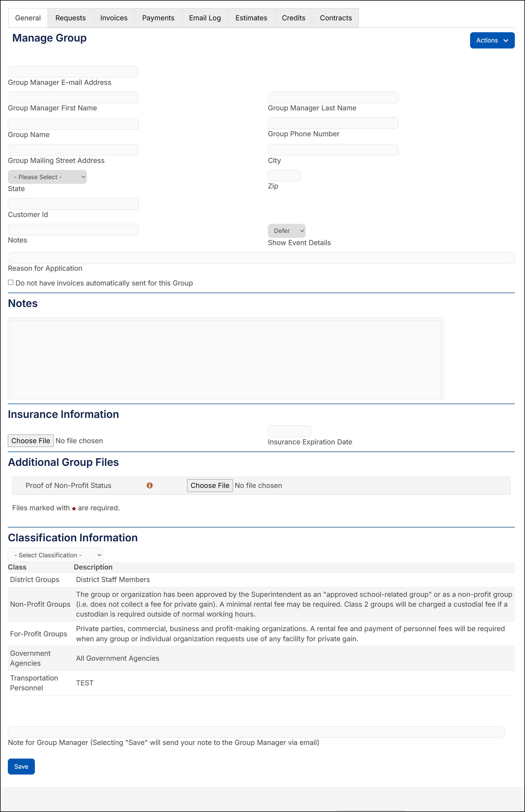Open the State dropdown
Screen dimensions: 525x812
pos(47,177)
